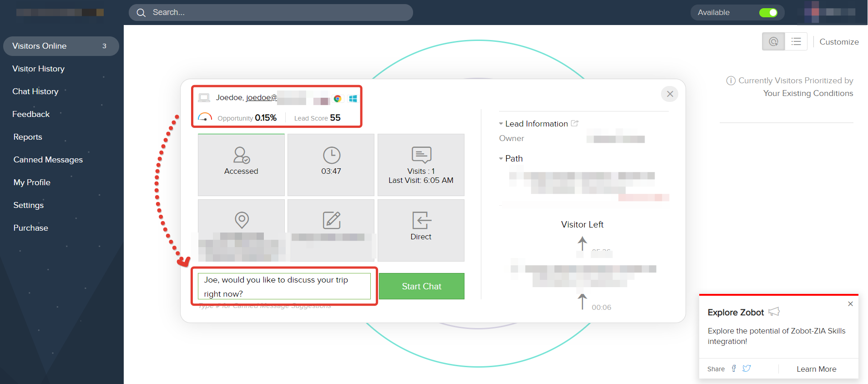
Task: Open Reports from the sidebar
Action: tap(28, 137)
